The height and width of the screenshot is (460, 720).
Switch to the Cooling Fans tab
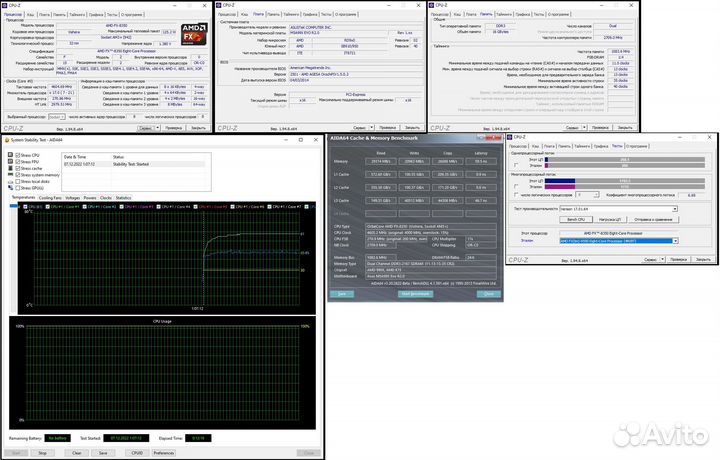[x=50, y=198]
